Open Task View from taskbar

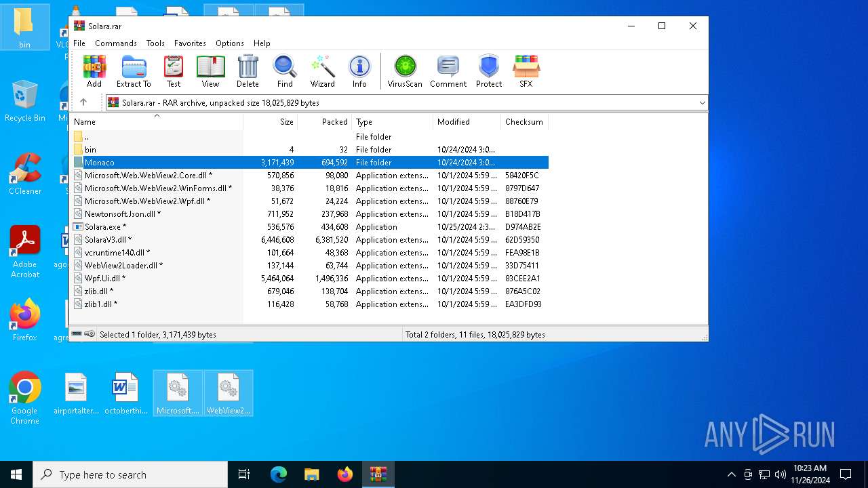coord(244,474)
